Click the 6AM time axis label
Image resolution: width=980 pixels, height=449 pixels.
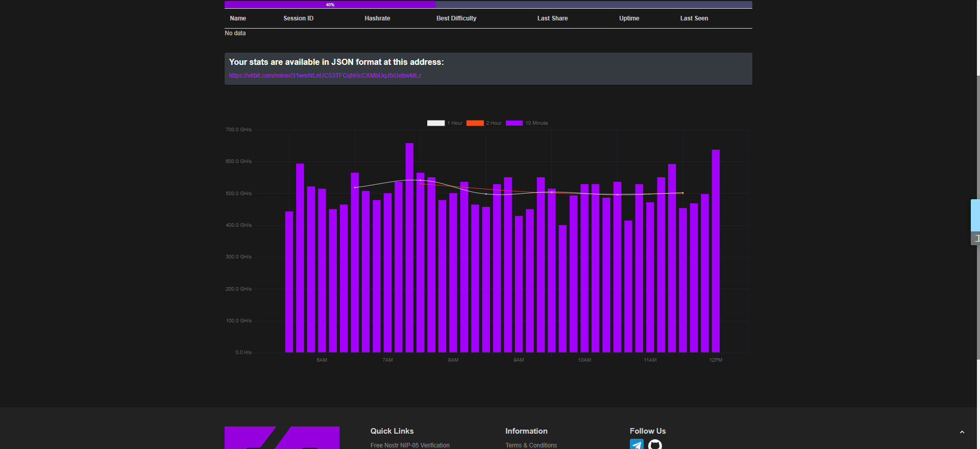322,360
